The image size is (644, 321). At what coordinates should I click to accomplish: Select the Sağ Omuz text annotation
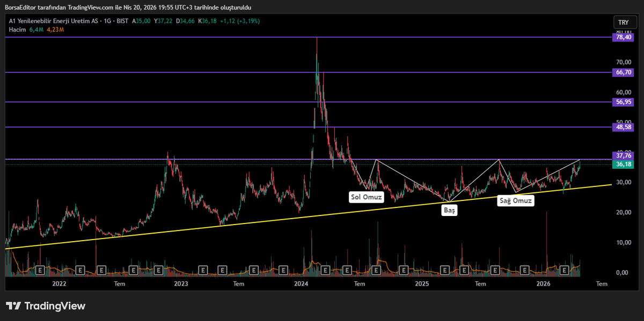[x=515, y=201]
